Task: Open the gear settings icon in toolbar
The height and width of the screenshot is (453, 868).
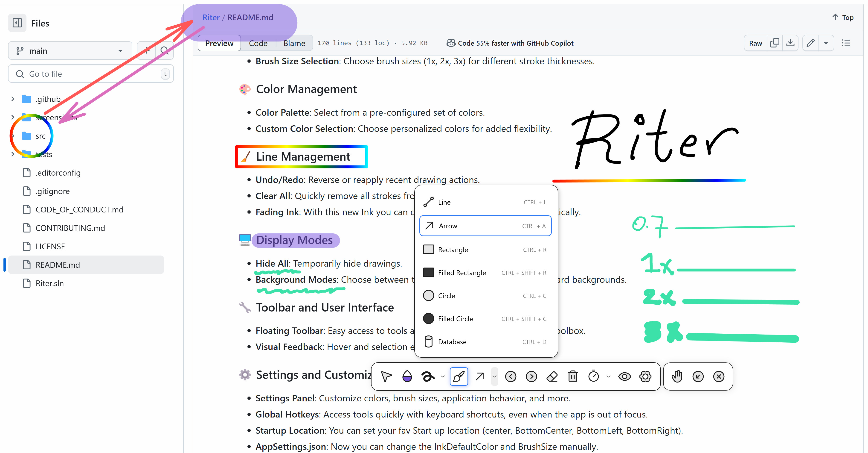Action: click(x=645, y=377)
